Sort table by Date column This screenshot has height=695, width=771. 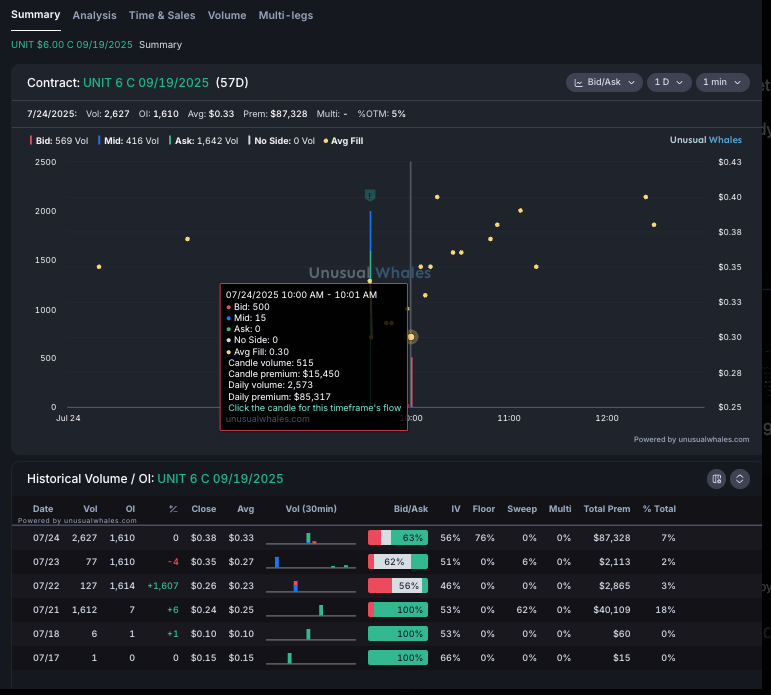(43, 509)
